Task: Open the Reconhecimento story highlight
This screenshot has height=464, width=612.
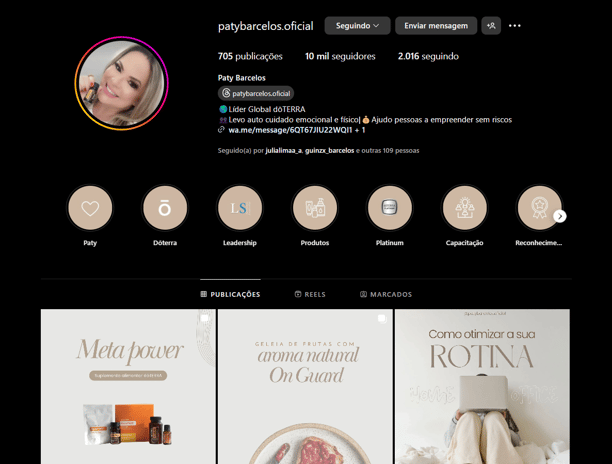Action: [539, 208]
